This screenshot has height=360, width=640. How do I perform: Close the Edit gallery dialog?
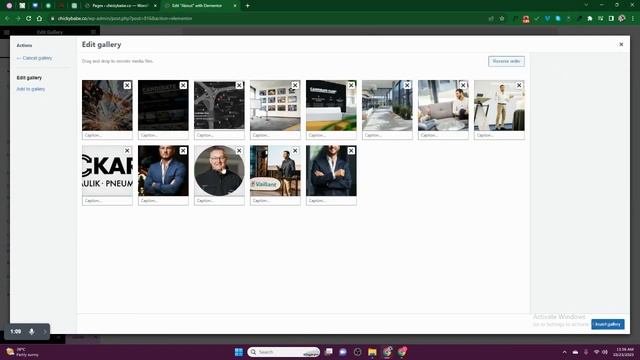(621, 44)
